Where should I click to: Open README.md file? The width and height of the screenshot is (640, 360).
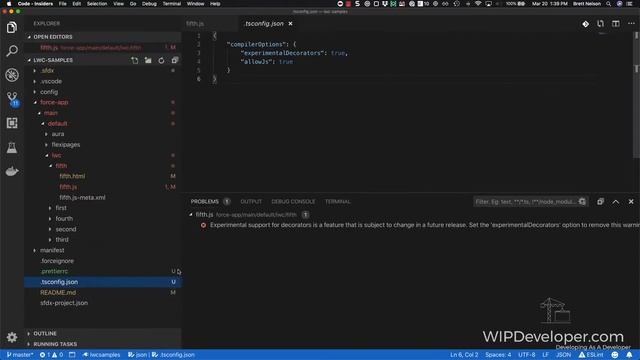[x=58, y=293]
